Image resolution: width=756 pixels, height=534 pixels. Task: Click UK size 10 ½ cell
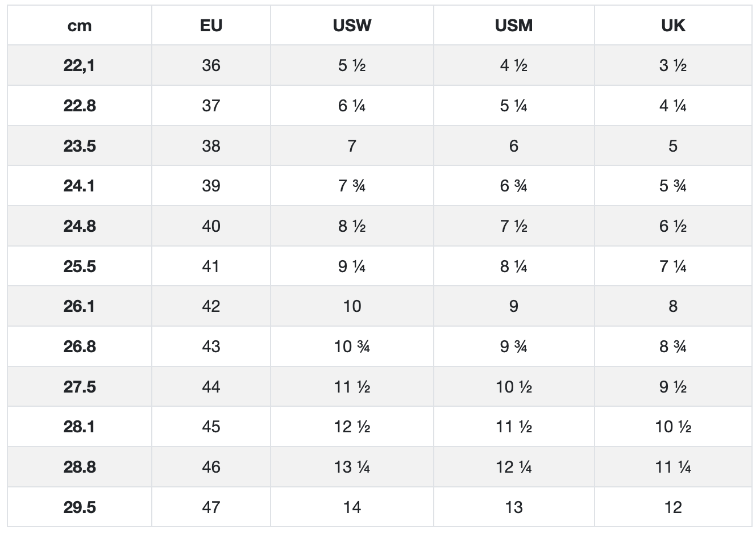coord(673,427)
